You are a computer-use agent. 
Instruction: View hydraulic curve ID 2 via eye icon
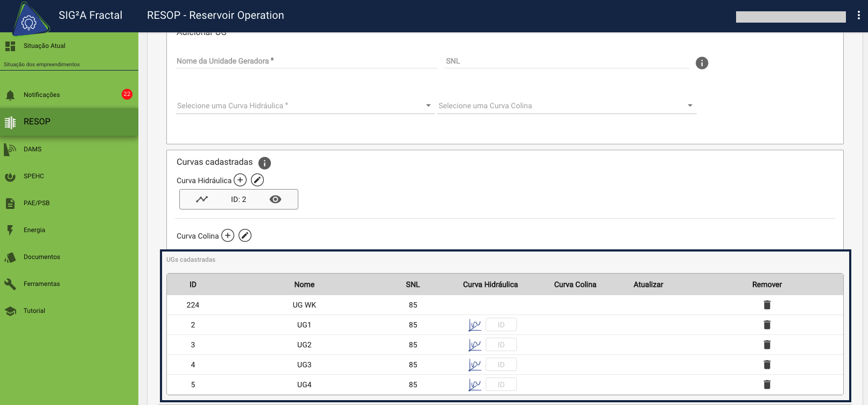275,199
